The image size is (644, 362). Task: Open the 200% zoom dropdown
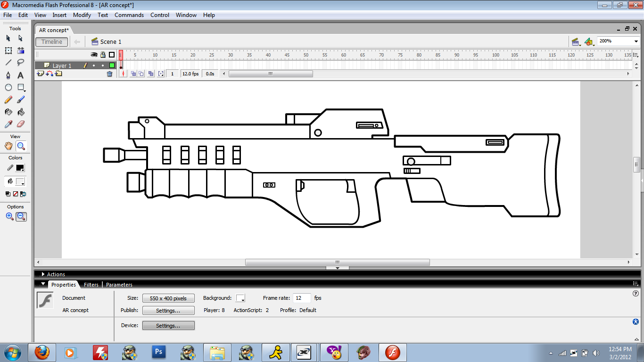pos(635,41)
